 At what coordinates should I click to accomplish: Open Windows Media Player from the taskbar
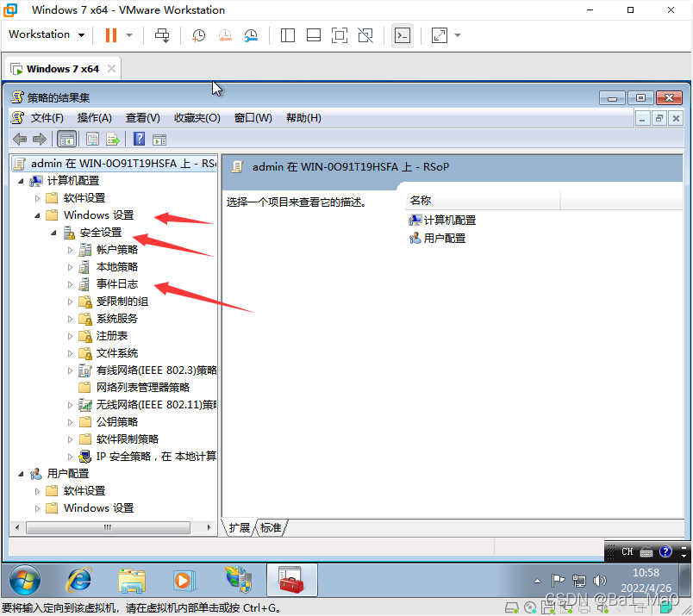click(184, 580)
